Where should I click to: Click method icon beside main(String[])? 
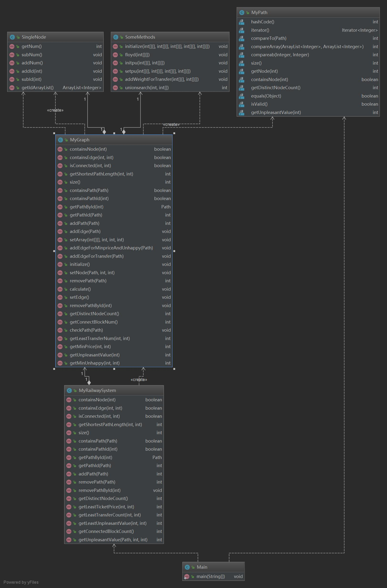point(187,576)
